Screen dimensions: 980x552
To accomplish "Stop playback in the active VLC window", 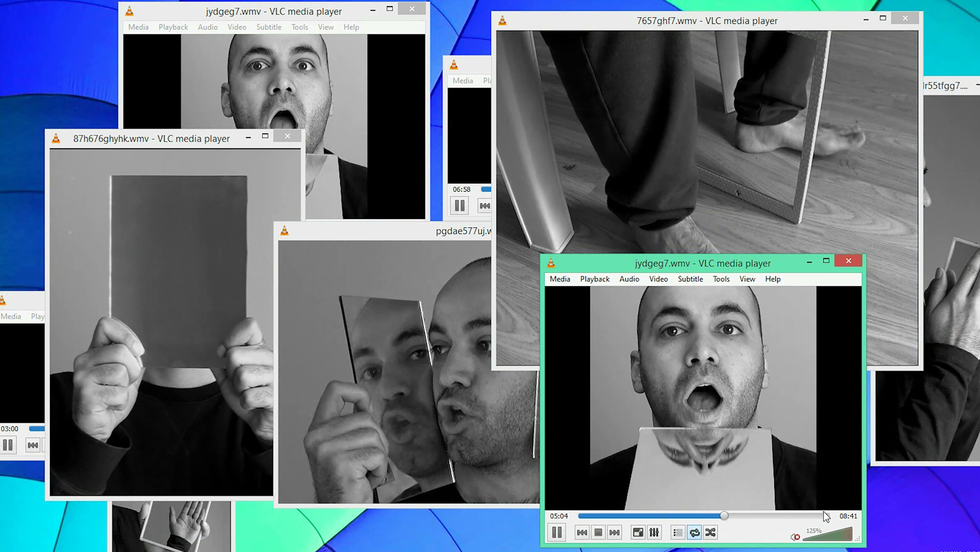I will (598, 532).
